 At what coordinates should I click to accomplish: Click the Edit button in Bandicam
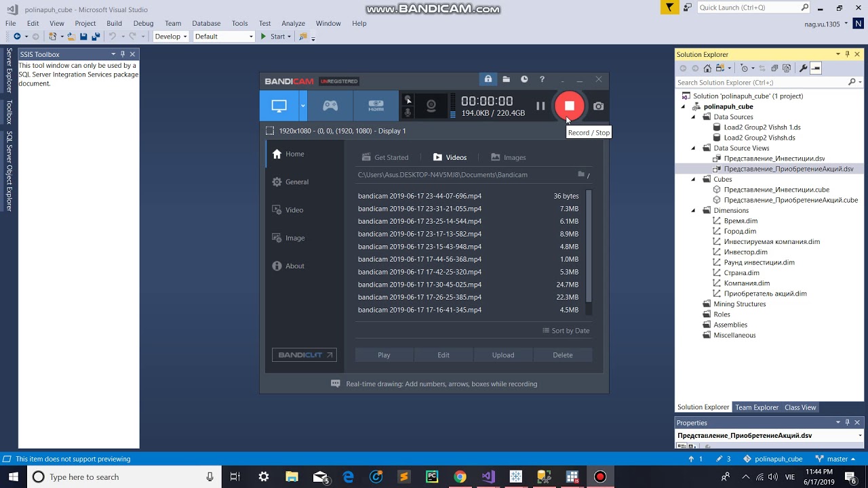[x=443, y=355]
